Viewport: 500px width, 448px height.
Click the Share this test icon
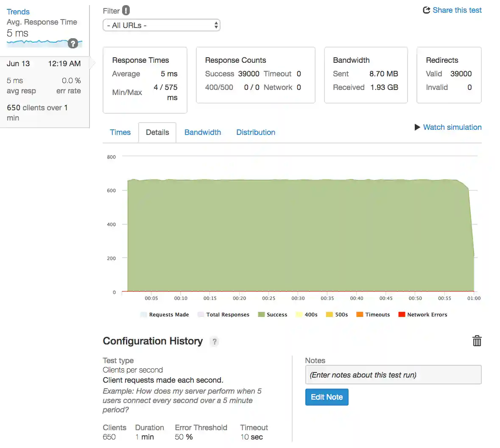pyautogui.click(x=427, y=10)
